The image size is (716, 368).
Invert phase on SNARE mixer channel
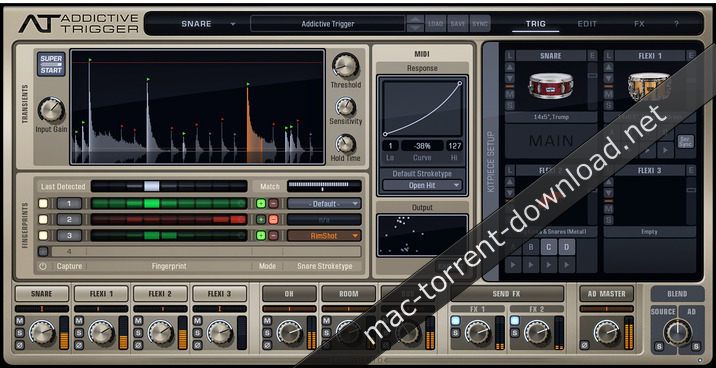click(x=20, y=345)
